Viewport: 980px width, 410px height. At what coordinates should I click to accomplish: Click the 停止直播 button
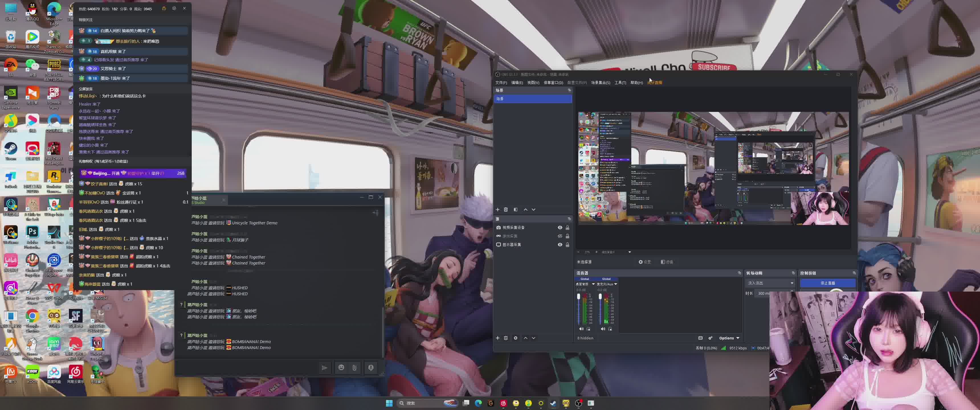pos(828,283)
